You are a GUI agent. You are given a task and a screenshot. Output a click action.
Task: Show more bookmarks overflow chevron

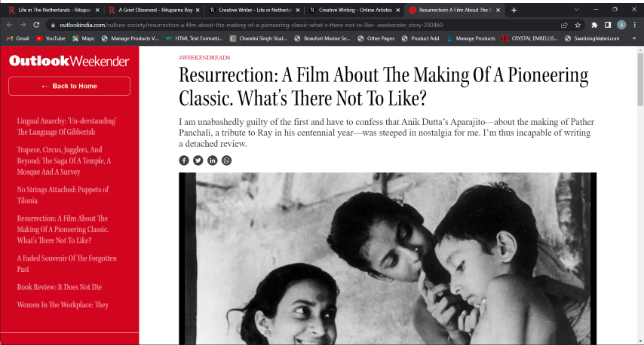pos(634,38)
